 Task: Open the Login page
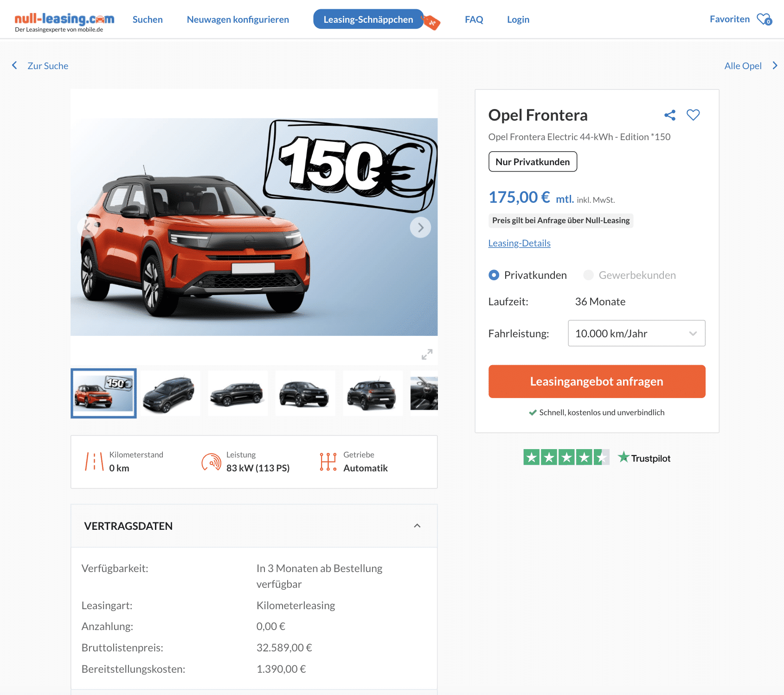pyautogui.click(x=518, y=19)
